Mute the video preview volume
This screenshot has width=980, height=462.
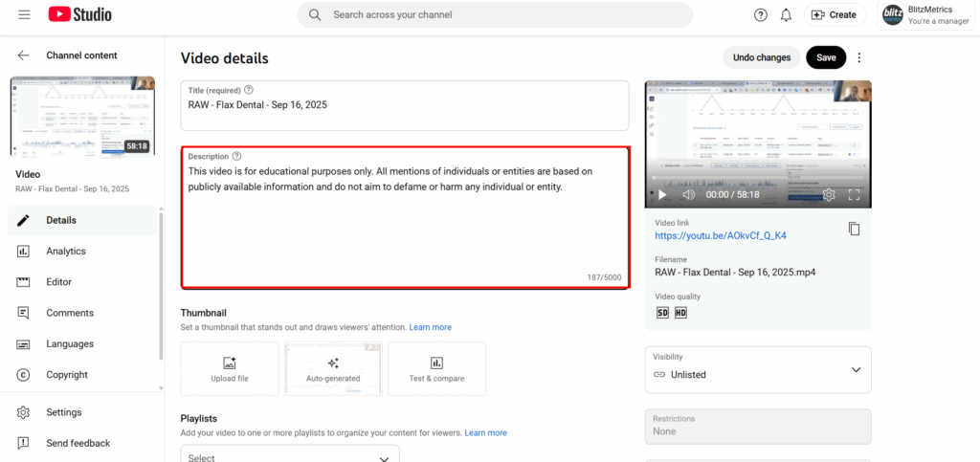(x=688, y=194)
